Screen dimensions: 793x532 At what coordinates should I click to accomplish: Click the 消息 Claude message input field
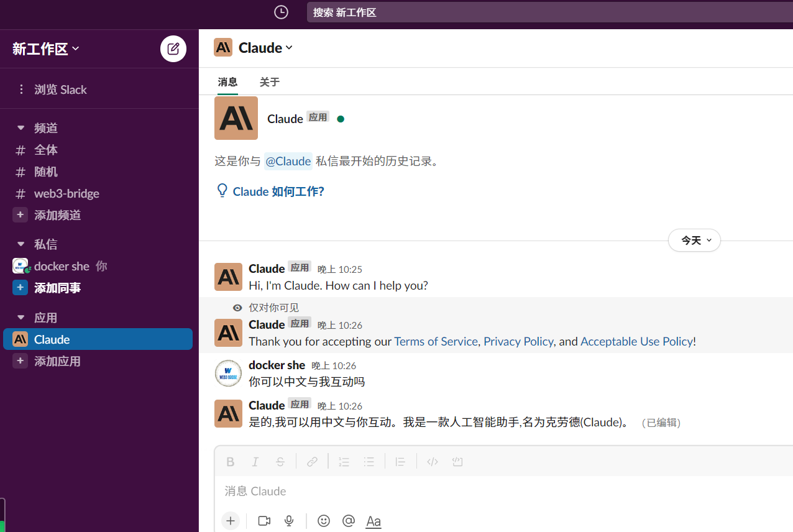click(503, 491)
